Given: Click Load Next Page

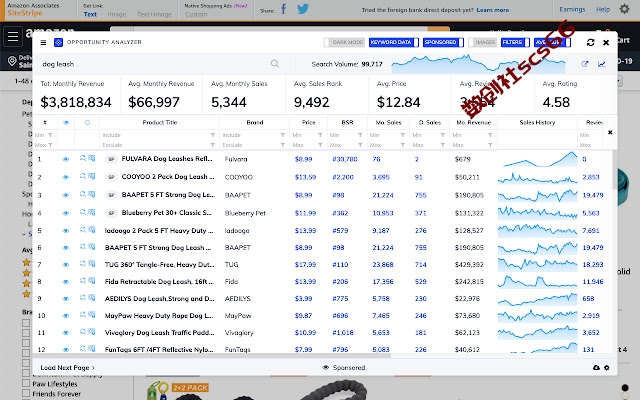Looking at the screenshot, I should point(67,367).
